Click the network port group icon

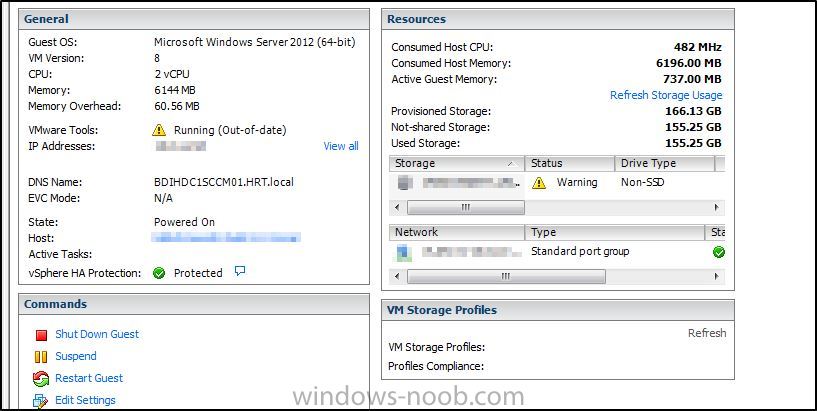pos(404,253)
